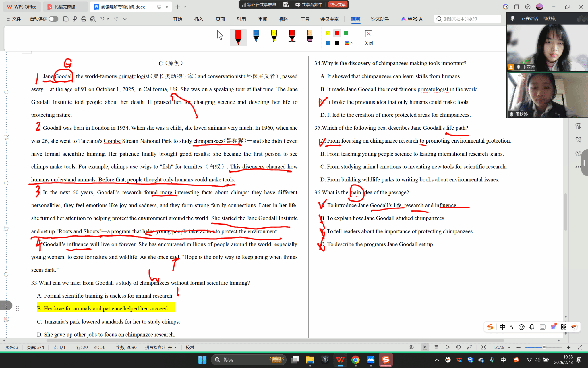Viewport: 588px width, 368px height.
Task: Open web layout view globe icon
Action: click(x=459, y=347)
